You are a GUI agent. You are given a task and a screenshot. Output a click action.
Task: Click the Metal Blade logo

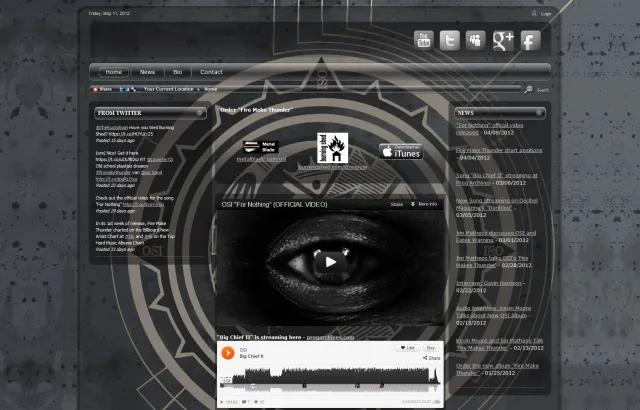click(260, 147)
